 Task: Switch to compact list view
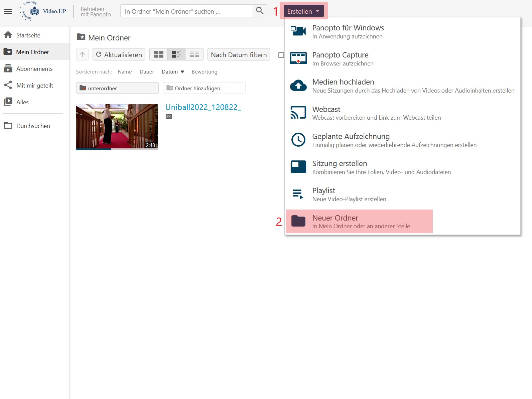(194, 54)
